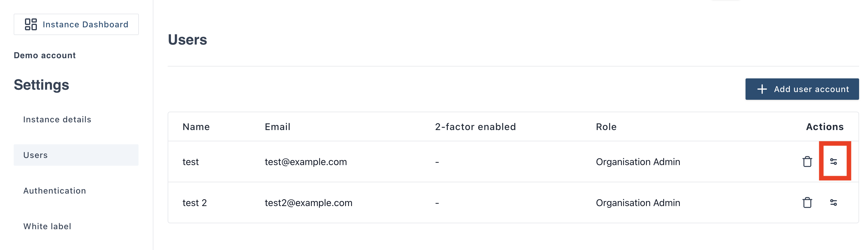Click the Instance Dashboard grid icon
This screenshot has width=868, height=250.
(31, 24)
